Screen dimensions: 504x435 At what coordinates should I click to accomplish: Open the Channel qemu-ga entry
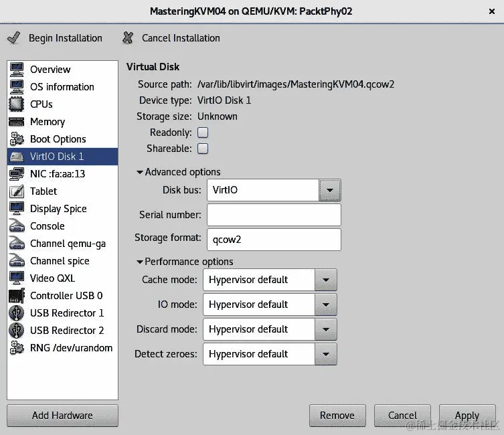coord(63,244)
